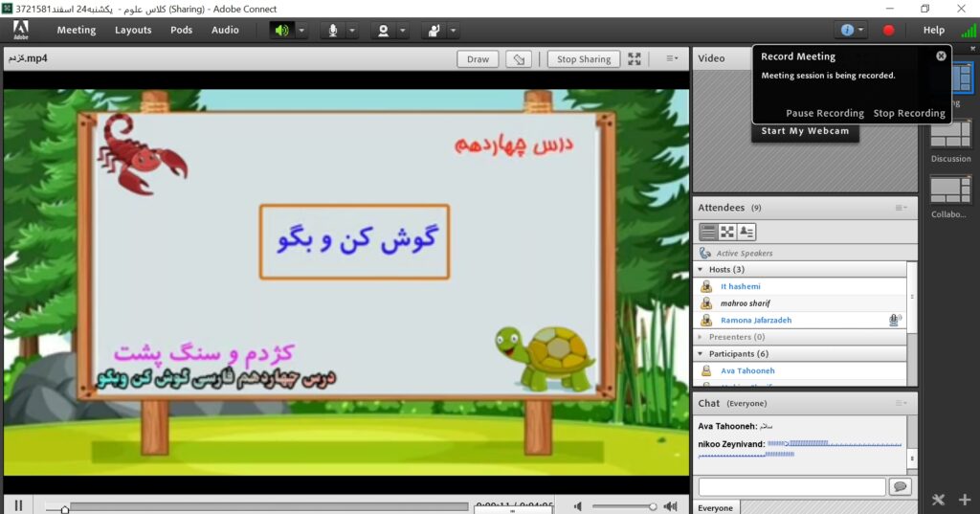Switch to Breakout Room view icon

coord(727,232)
